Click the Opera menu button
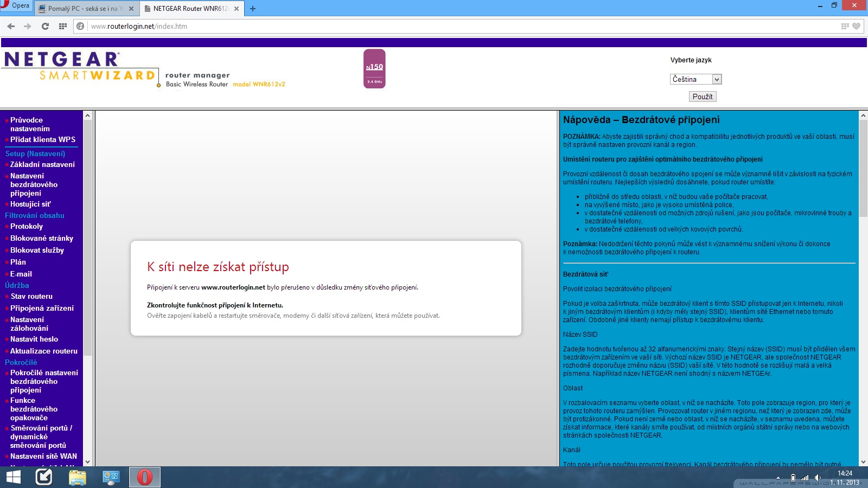868x488 pixels. pos(15,6)
